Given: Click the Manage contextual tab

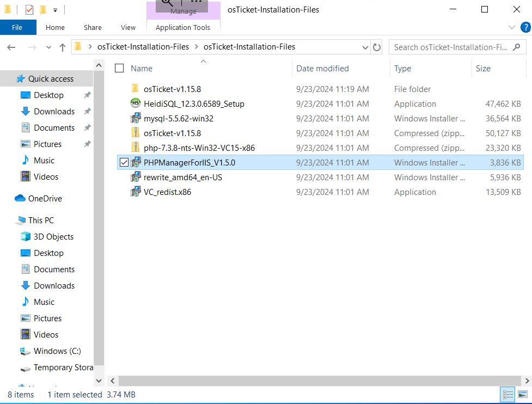Looking at the screenshot, I should point(183,11).
